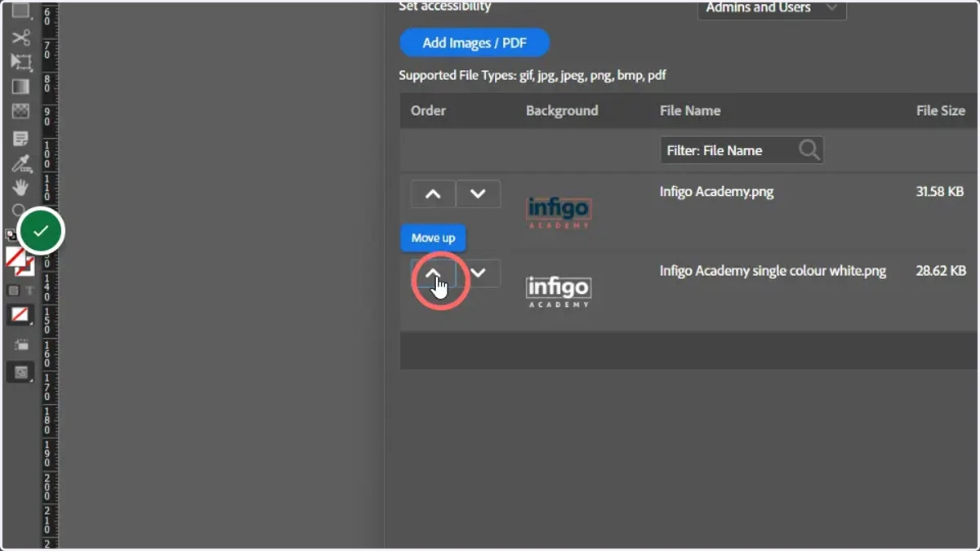
Task: Select the Hand tool
Action: [x=20, y=188]
